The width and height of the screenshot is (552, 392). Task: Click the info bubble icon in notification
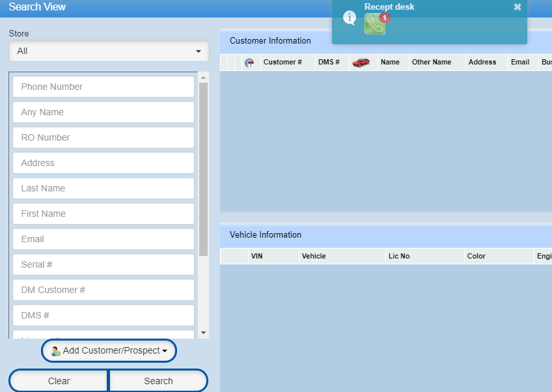click(x=350, y=18)
